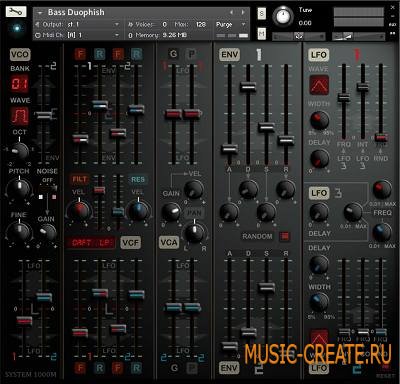The width and height of the screenshot is (400, 384).
Task: Click the PAN knob with L and R marks
Action: pyautogui.click(x=194, y=233)
